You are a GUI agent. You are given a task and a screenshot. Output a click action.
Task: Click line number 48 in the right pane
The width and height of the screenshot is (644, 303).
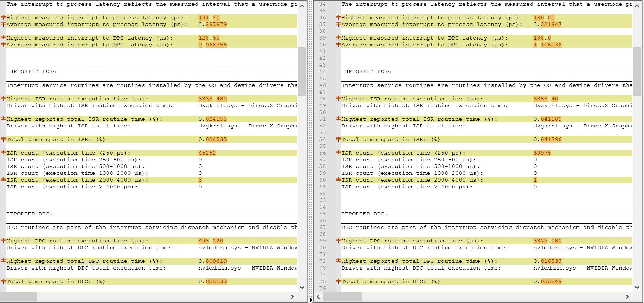322,99
